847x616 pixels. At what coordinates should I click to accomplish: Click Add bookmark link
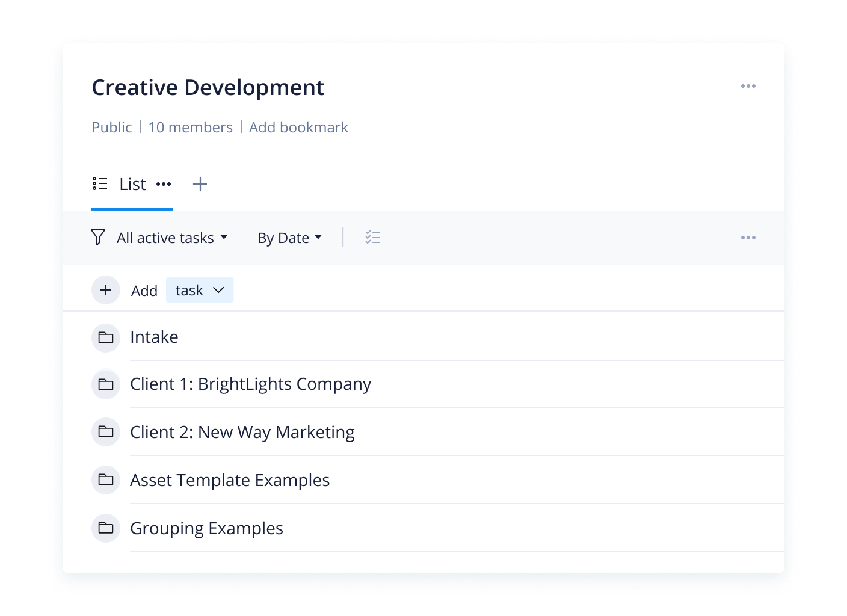[298, 128]
